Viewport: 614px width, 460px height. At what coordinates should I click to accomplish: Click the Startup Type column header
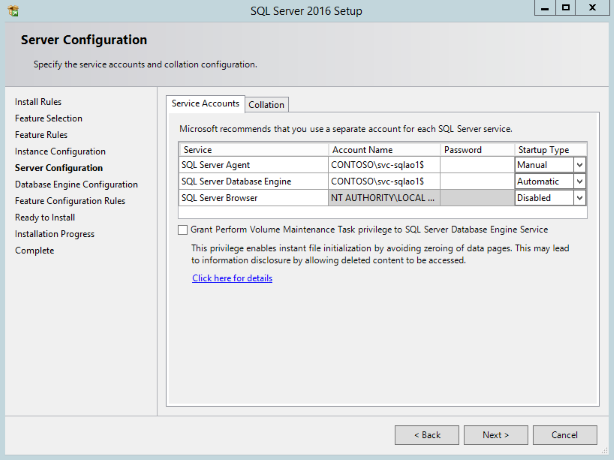(x=551, y=150)
